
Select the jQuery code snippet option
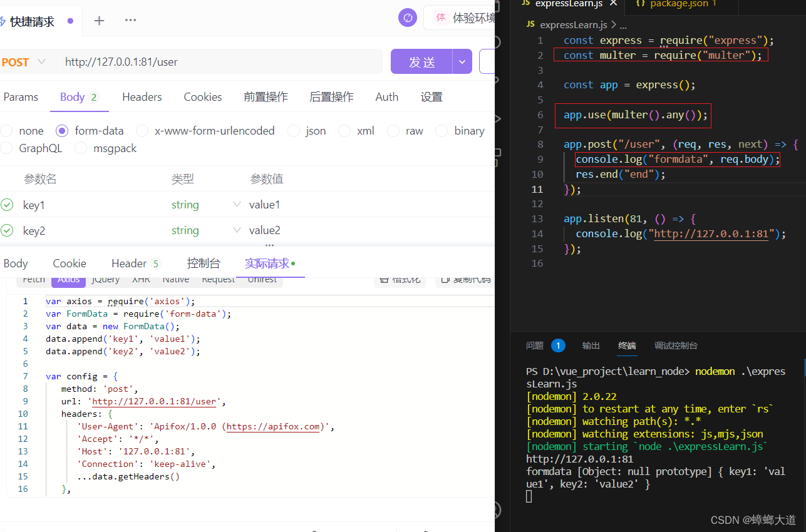click(x=105, y=279)
